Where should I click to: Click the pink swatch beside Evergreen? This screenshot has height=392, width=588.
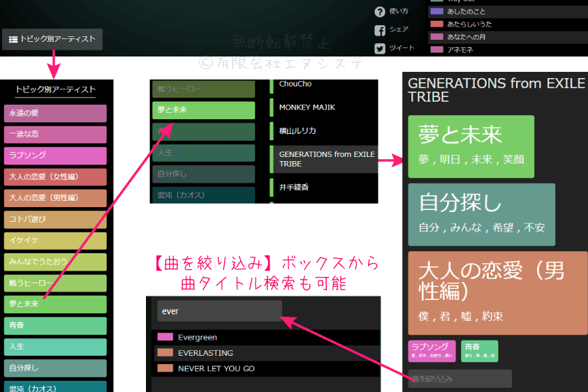click(165, 337)
